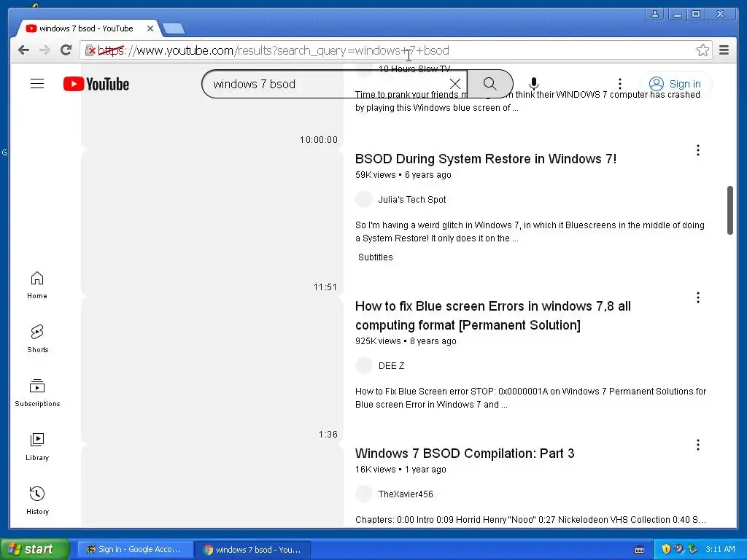This screenshot has width=747, height=560.
Task: Click 59K views • 6 years ago text
Action: pyautogui.click(x=403, y=175)
